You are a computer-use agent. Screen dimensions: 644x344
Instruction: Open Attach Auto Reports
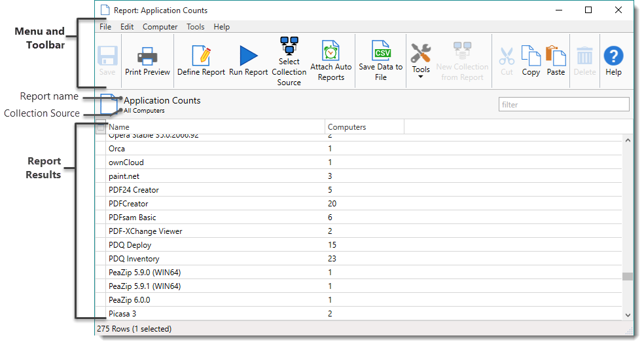pos(331,51)
